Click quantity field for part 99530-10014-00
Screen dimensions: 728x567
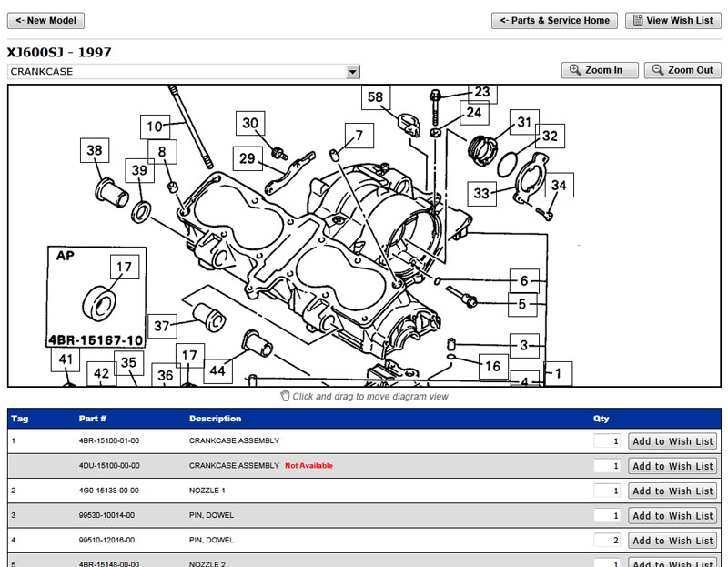pos(607,515)
